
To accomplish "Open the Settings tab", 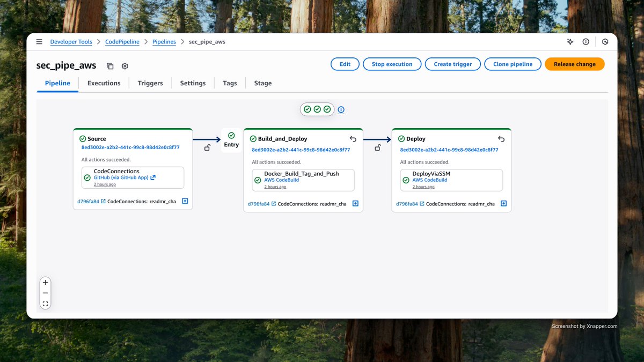I will (x=193, y=83).
